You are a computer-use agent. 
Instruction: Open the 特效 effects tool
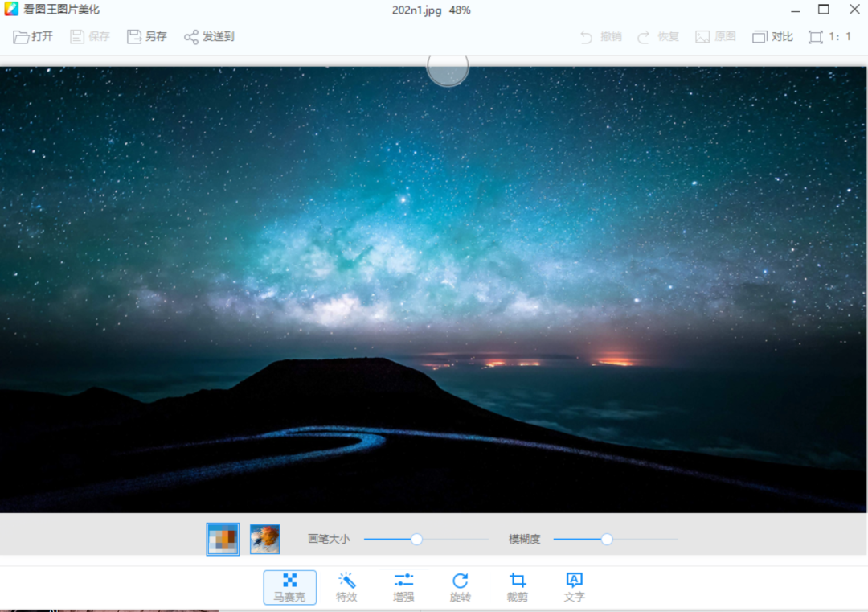346,587
